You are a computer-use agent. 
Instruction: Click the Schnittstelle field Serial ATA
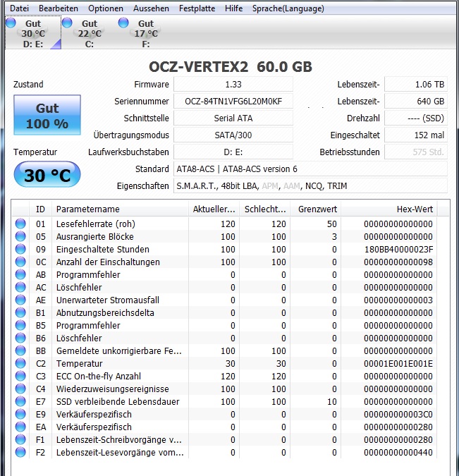[x=233, y=118]
